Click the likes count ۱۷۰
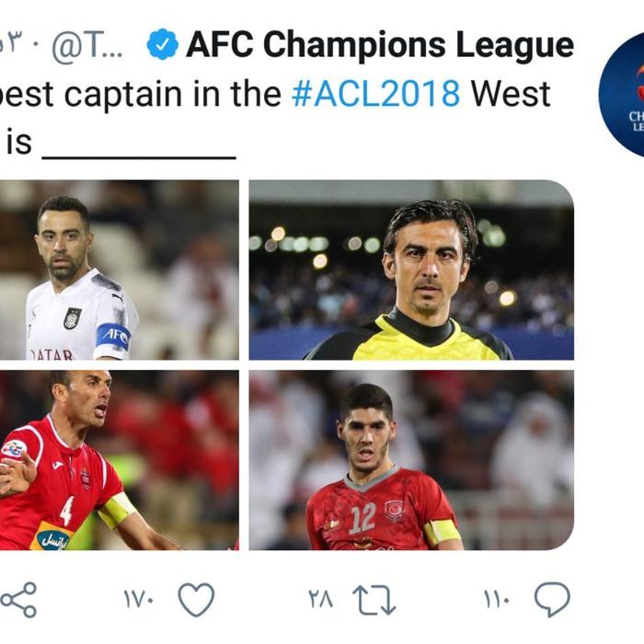 pyautogui.click(x=139, y=600)
